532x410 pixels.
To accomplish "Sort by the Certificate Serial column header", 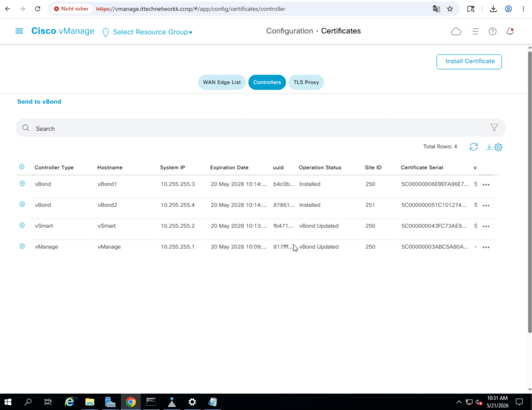I will click(x=422, y=167).
